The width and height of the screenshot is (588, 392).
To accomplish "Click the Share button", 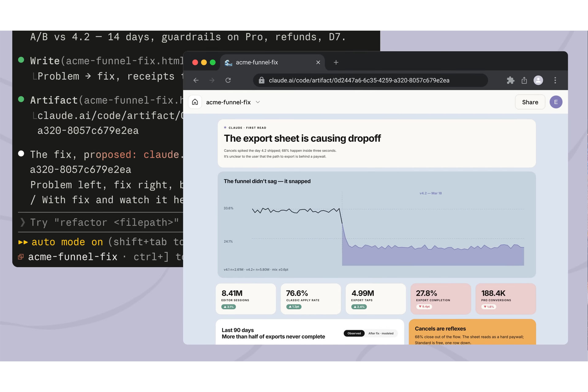I will tap(530, 102).
